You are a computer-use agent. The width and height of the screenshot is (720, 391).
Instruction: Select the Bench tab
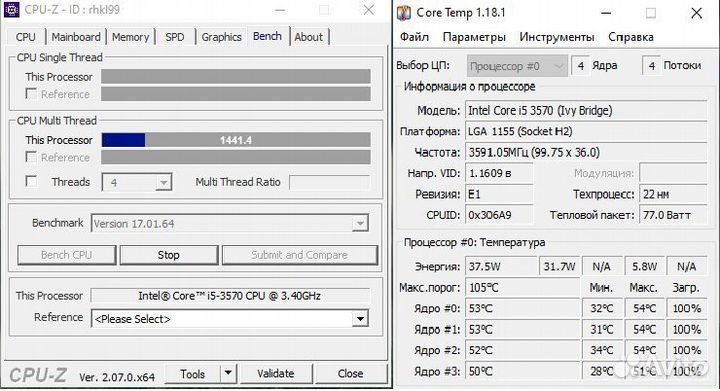coord(267,36)
